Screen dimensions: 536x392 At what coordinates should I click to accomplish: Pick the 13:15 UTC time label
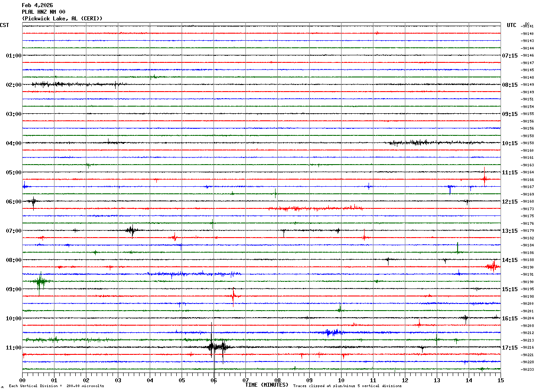tap(510, 231)
